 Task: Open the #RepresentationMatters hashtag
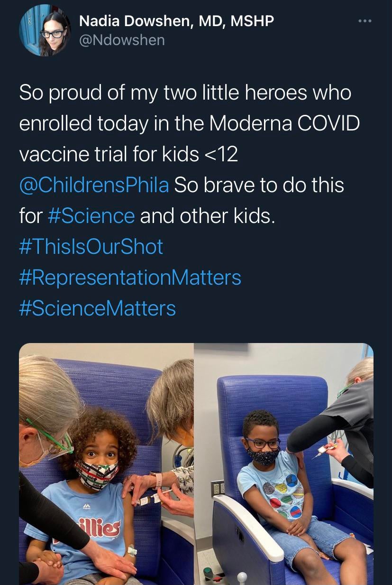130,278
